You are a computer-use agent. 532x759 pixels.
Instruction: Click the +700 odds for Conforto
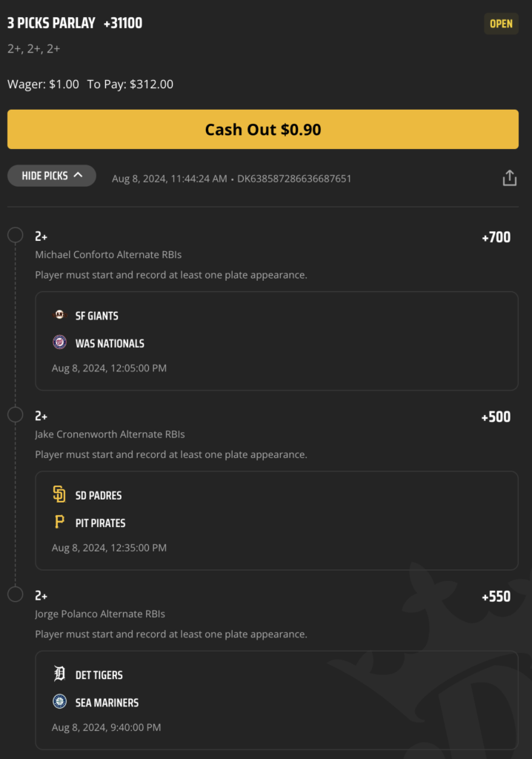click(496, 237)
